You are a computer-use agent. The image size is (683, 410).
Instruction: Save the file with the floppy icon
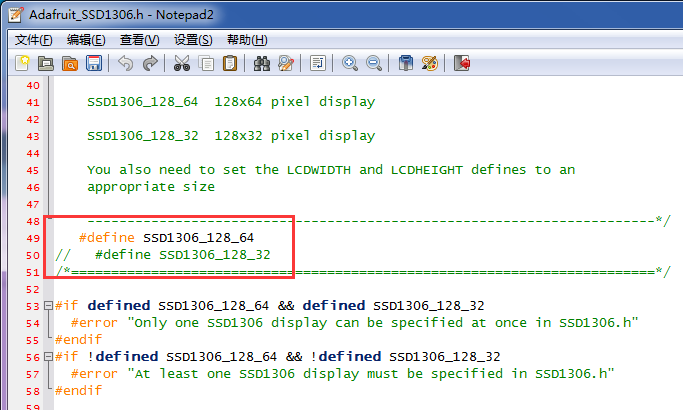[94, 63]
